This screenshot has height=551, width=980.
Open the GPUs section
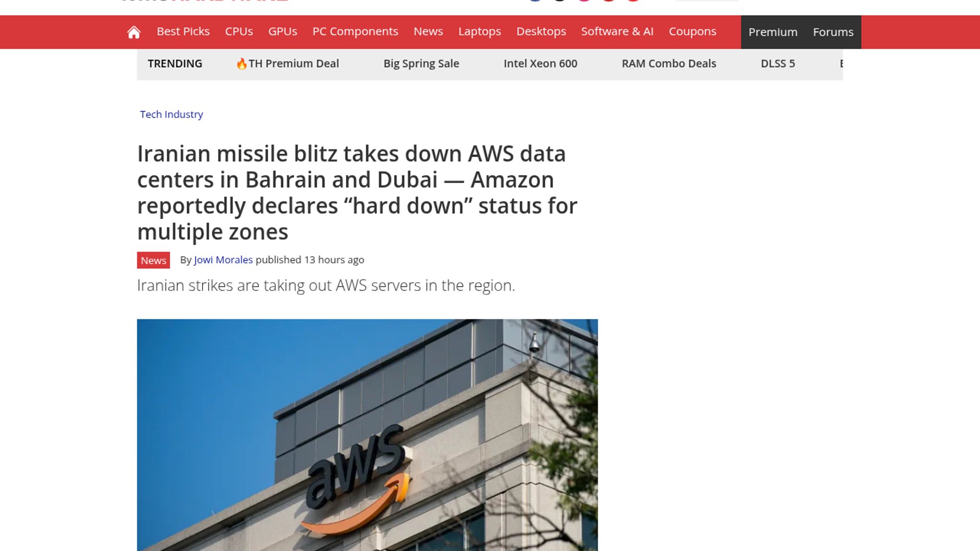coord(283,32)
